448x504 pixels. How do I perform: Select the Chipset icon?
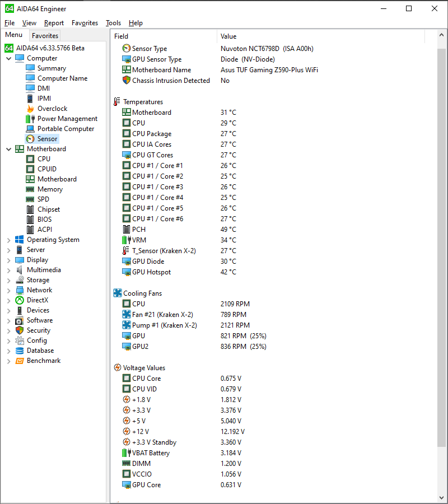(30, 209)
